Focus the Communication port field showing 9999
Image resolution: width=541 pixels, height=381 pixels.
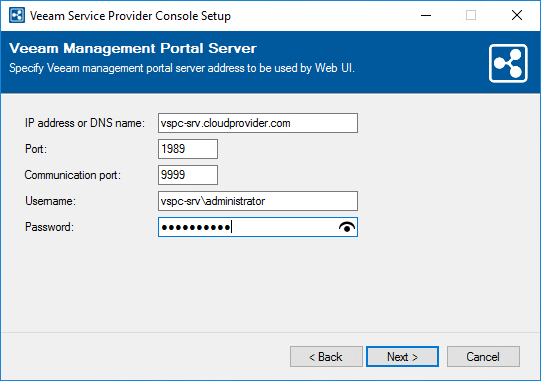tap(188, 175)
